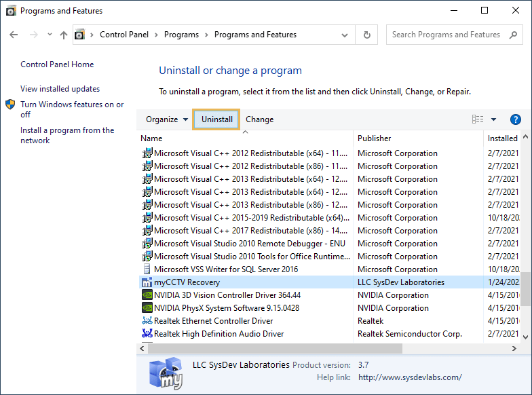Click the Windows features shield icon

tap(11, 105)
